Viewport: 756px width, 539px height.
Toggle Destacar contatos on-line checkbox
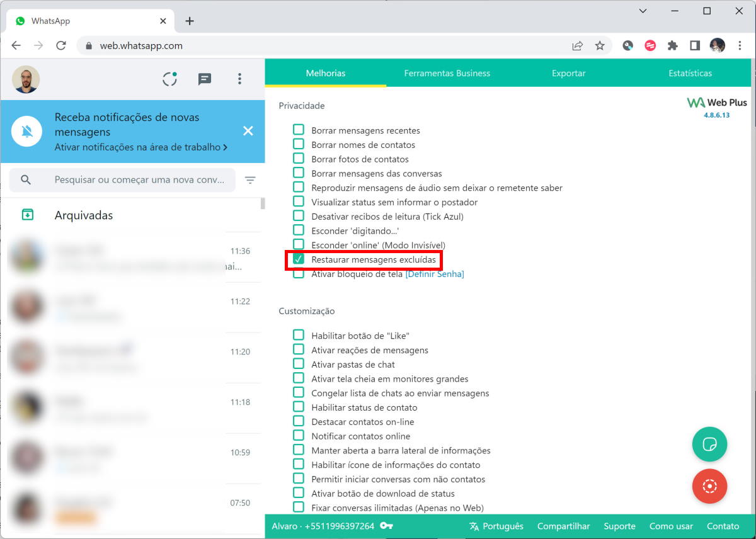[x=299, y=421]
